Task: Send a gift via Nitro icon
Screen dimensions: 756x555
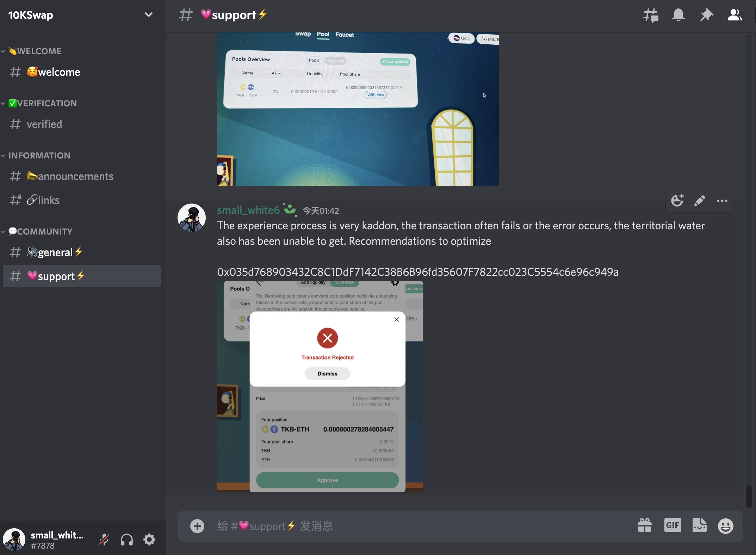Action: coord(645,525)
